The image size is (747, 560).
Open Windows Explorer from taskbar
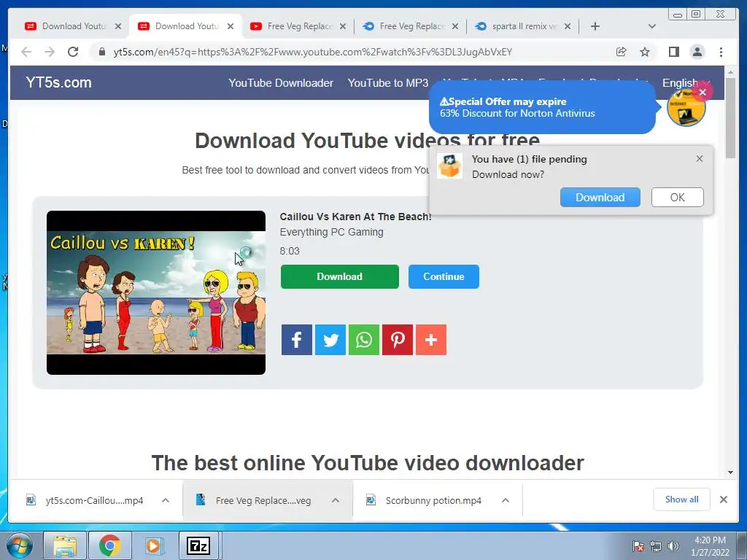tap(65, 545)
